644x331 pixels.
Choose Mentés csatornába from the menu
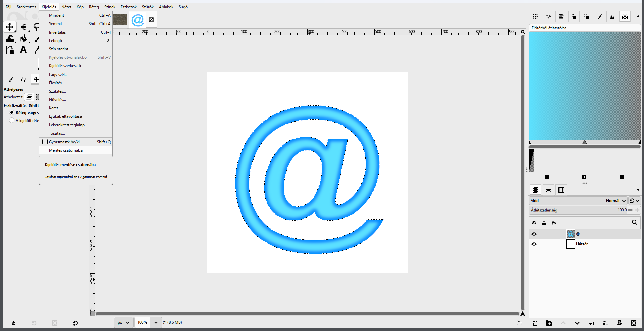pos(76,150)
